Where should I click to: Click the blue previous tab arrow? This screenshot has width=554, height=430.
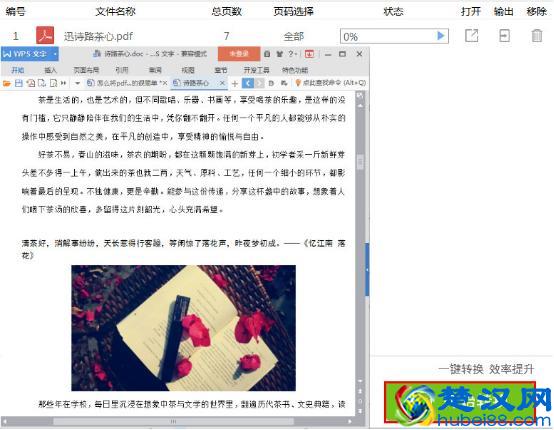(248, 83)
